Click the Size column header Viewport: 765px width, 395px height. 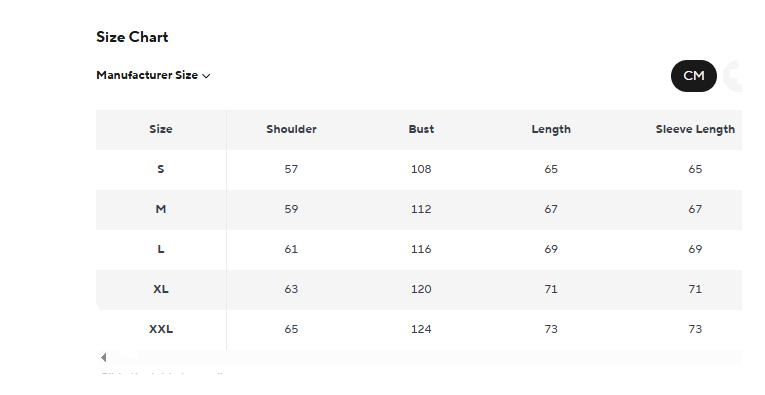[x=161, y=129]
